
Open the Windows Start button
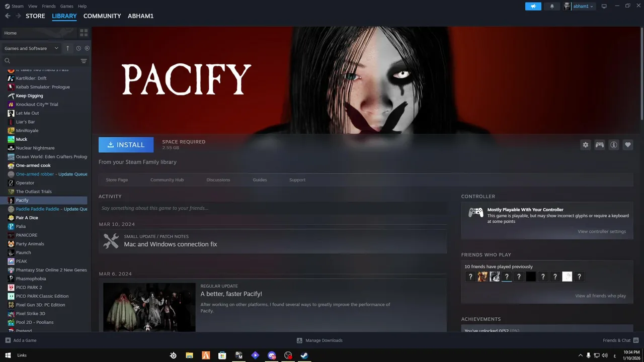click(8, 355)
